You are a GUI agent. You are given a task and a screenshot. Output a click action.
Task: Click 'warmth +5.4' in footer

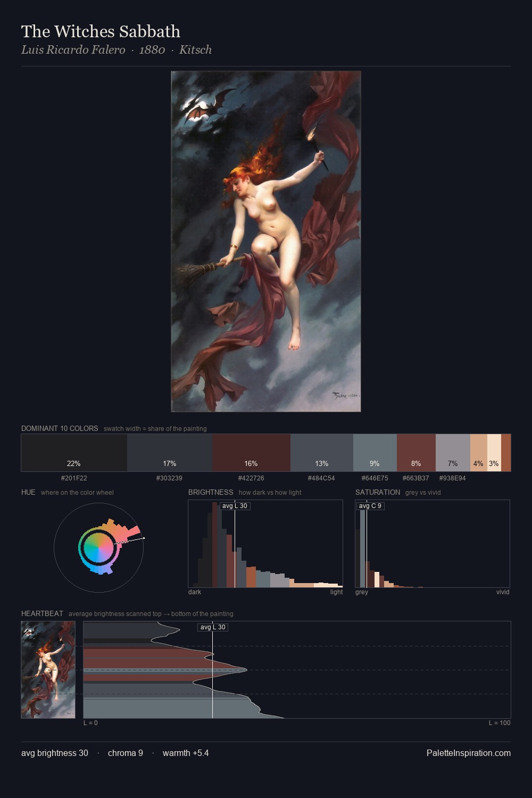point(186,753)
